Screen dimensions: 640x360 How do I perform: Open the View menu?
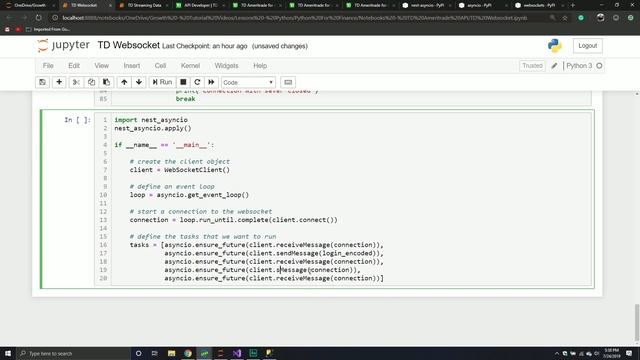(x=102, y=66)
